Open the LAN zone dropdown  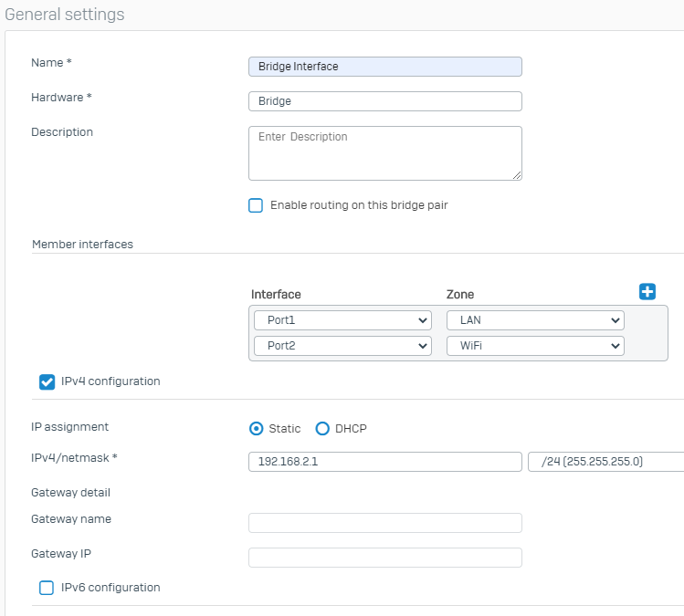[x=535, y=320]
